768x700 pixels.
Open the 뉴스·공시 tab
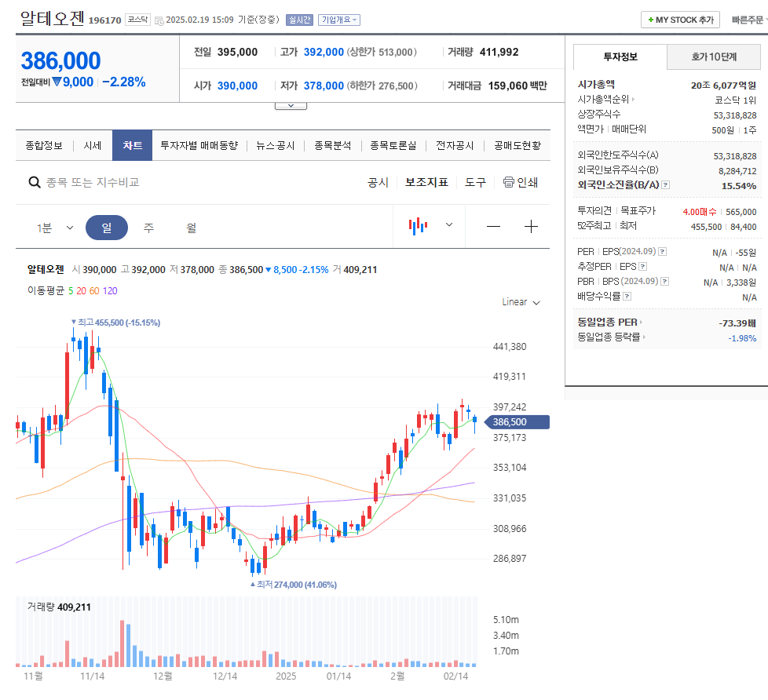pos(276,145)
